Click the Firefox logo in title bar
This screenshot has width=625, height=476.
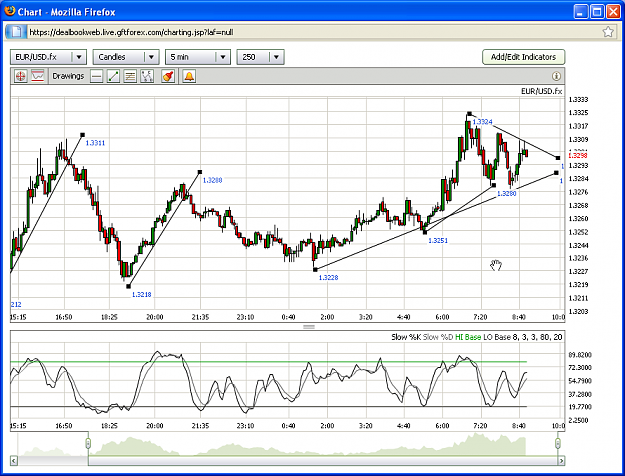10,11
